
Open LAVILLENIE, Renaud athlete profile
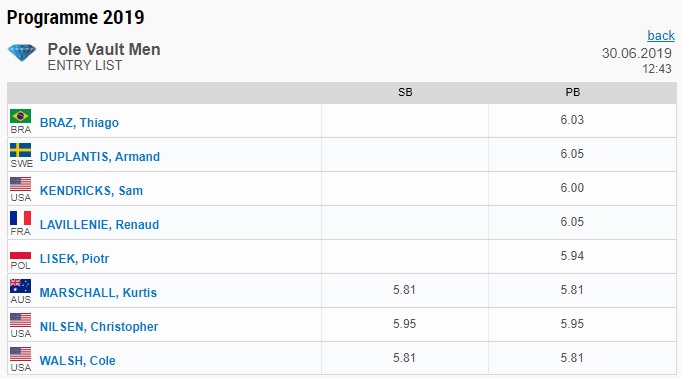(x=99, y=224)
